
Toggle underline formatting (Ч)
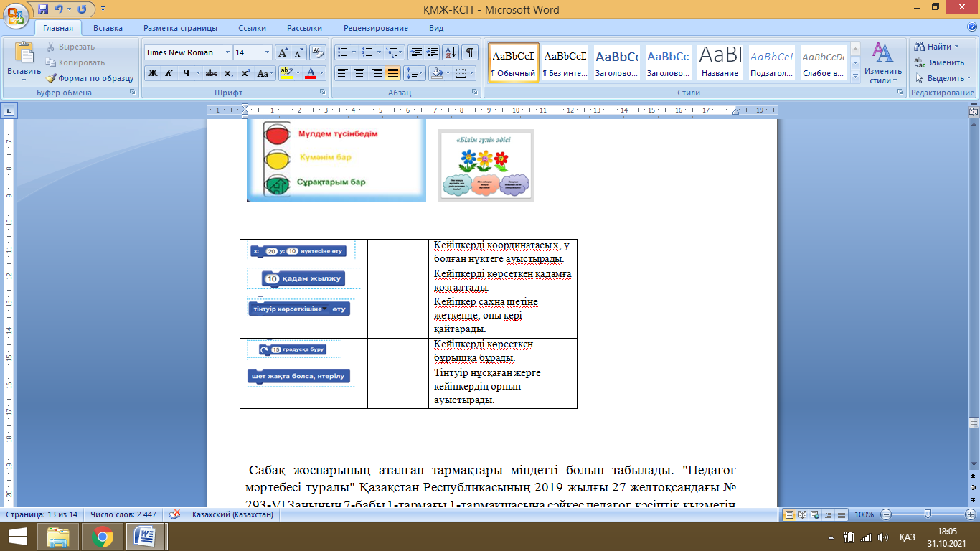pos(186,73)
